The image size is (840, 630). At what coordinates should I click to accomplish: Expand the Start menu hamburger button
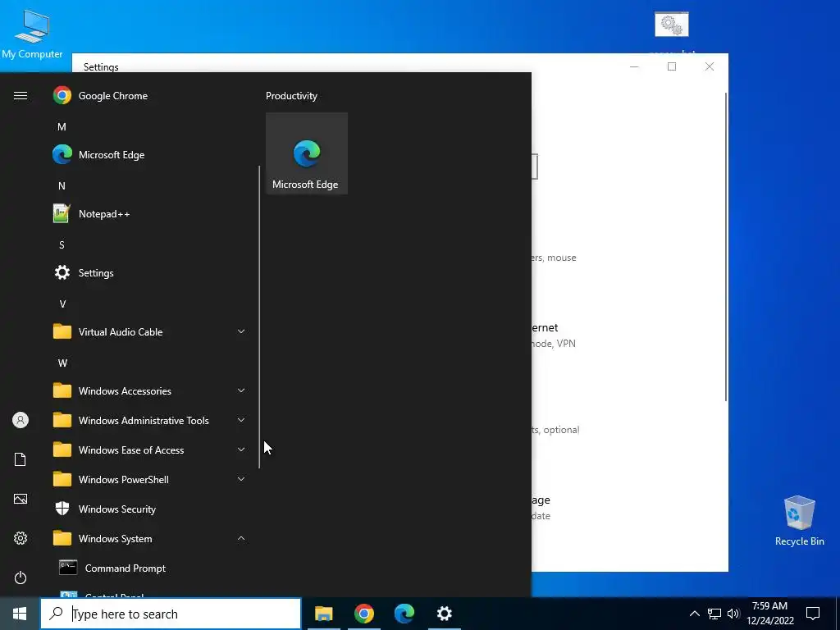(x=21, y=96)
